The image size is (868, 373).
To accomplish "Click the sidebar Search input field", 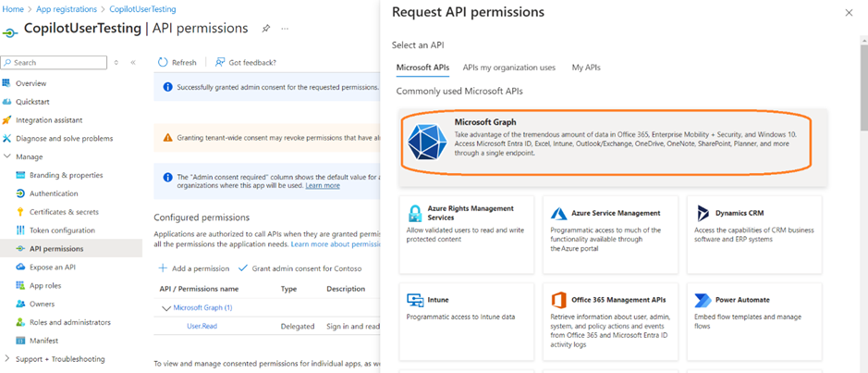I will click(55, 62).
